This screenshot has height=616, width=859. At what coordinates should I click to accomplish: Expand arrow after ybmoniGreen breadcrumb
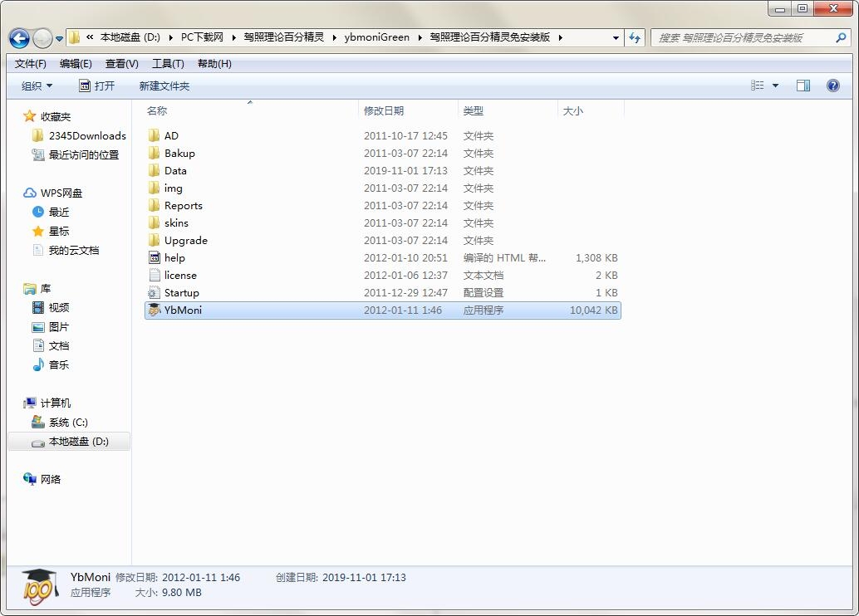(x=420, y=38)
